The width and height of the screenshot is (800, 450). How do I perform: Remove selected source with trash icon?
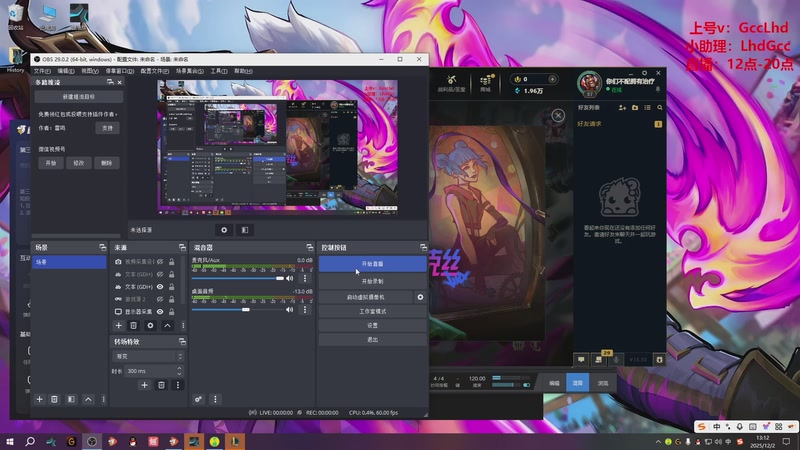[x=133, y=326]
